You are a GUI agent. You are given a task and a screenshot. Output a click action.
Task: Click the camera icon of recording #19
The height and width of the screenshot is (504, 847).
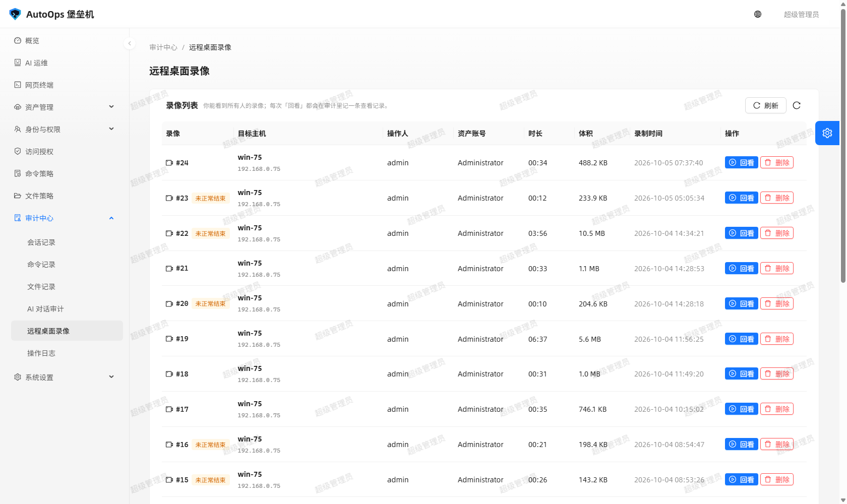coord(169,339)
